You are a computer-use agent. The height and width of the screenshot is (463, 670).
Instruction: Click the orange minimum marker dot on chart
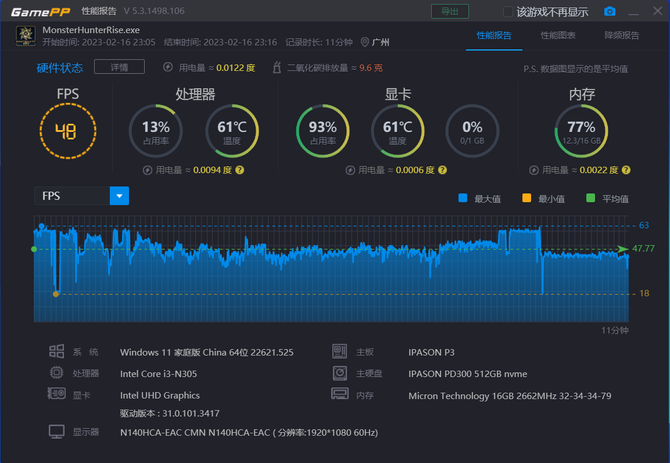coord(56,294)
